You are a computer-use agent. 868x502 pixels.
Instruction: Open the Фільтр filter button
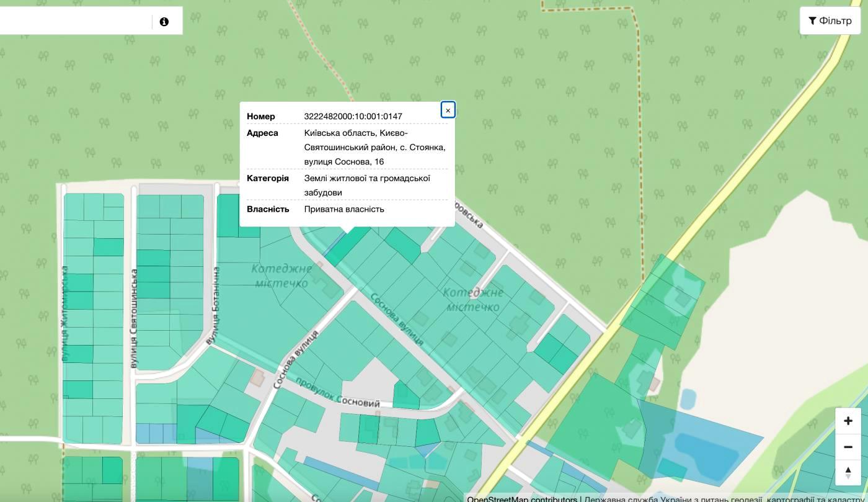click(830, 20)
